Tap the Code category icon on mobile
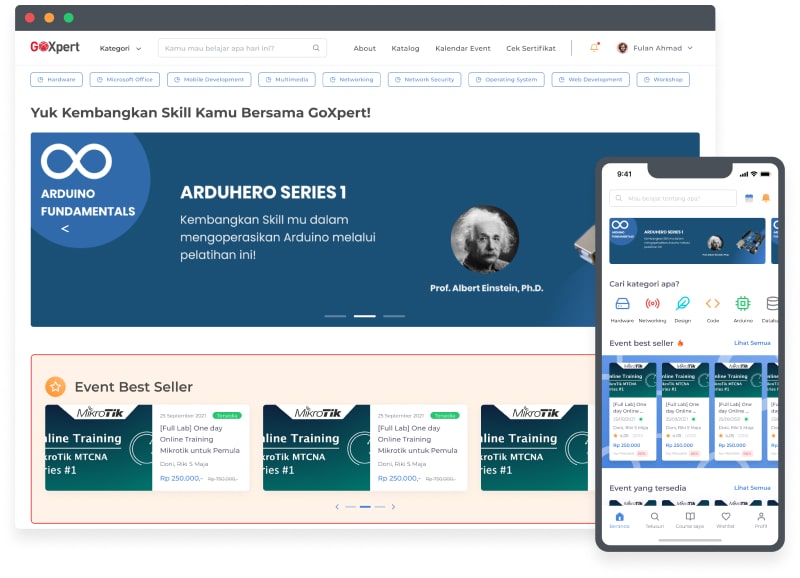The width and height of the screenshot is (800, 578). (712, 303)
